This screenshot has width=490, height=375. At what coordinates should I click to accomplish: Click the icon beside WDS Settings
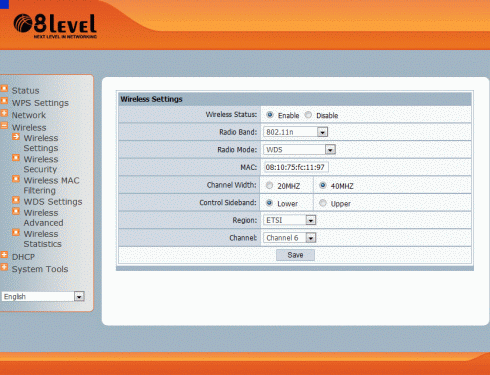click(16, 200)
